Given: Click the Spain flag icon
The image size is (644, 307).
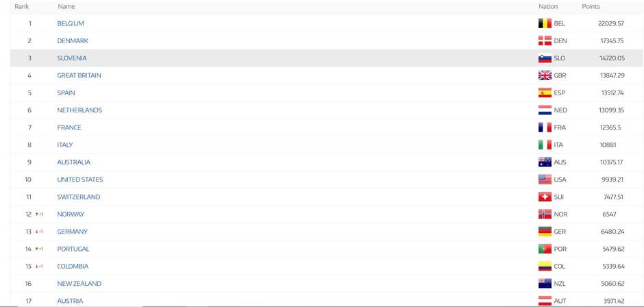Looking at the screenshot, I should click(545, 93).
